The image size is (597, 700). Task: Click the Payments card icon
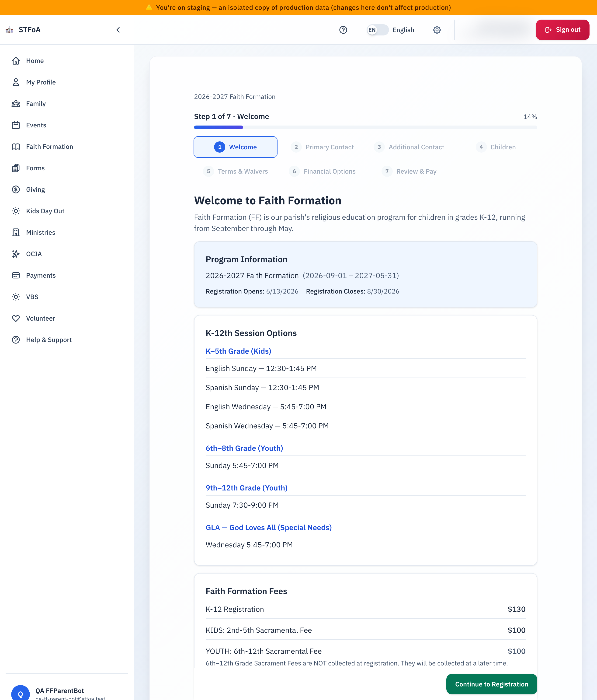tap(16, 275)
